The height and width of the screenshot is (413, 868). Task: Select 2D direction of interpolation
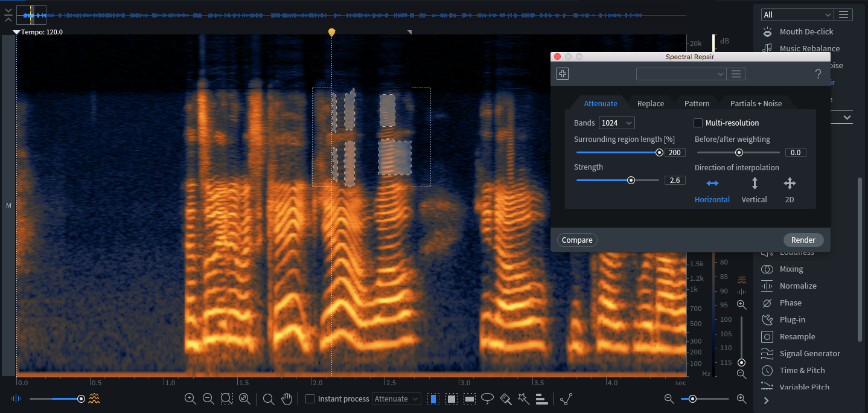(x=790, y=190)
